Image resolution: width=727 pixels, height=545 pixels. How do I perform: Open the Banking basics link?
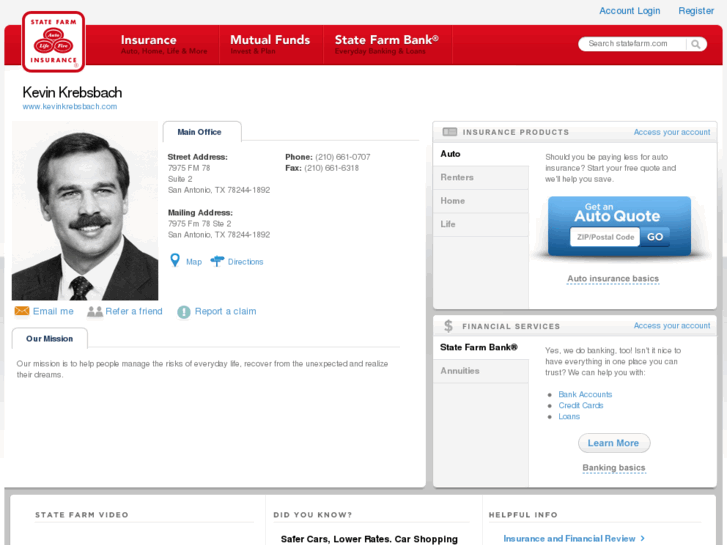pyautogui.click(x=614, y=468)
